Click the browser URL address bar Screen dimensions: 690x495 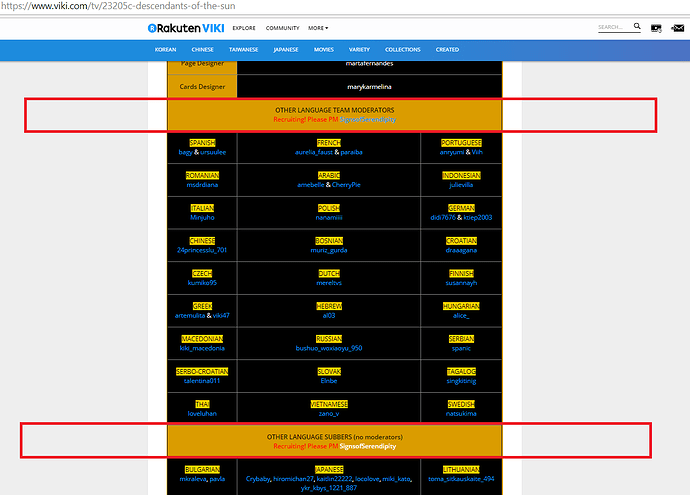pos(300,6)
